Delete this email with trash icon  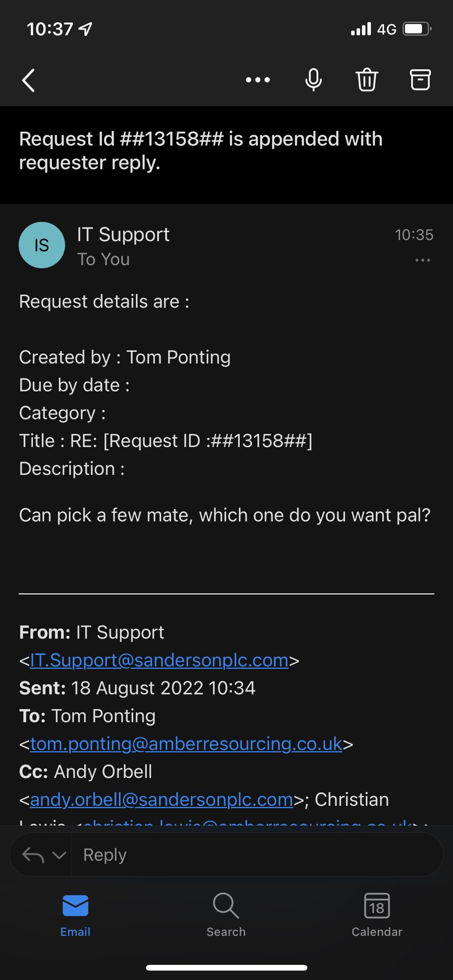point(367,80)
